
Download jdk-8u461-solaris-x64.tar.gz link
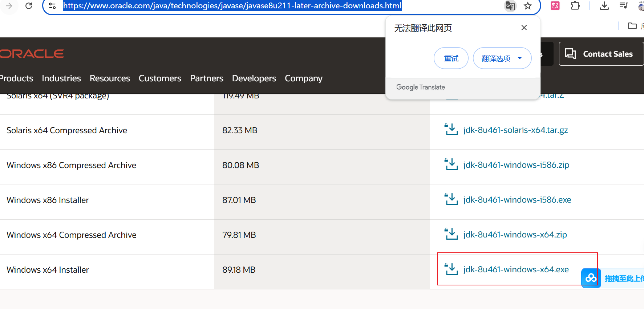point(515,130)
